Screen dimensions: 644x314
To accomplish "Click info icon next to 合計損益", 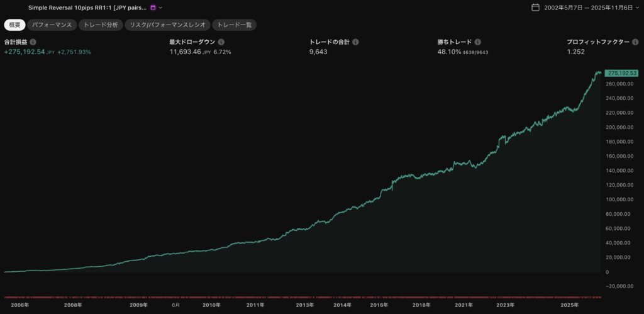I will pos(33,42).
